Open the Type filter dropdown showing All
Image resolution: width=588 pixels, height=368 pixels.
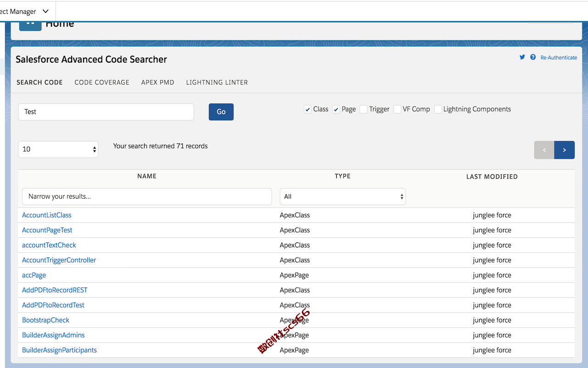[343, 196]
